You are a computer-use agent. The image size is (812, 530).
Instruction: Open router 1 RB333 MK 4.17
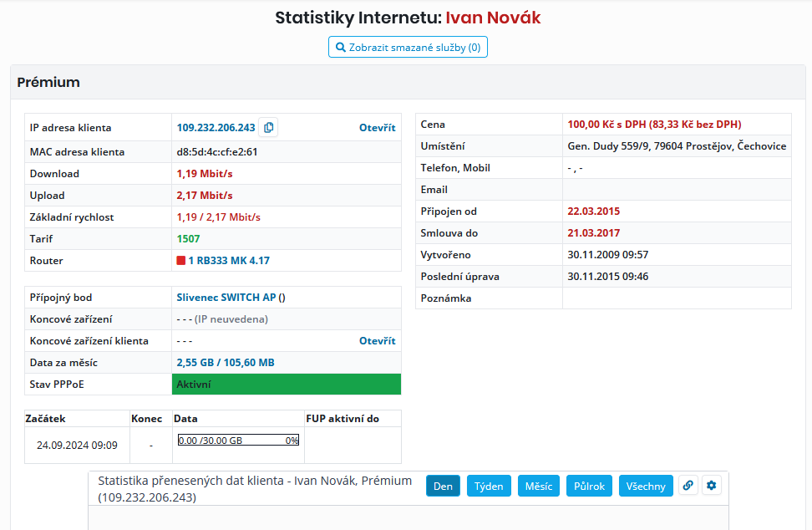coord(228,261)
